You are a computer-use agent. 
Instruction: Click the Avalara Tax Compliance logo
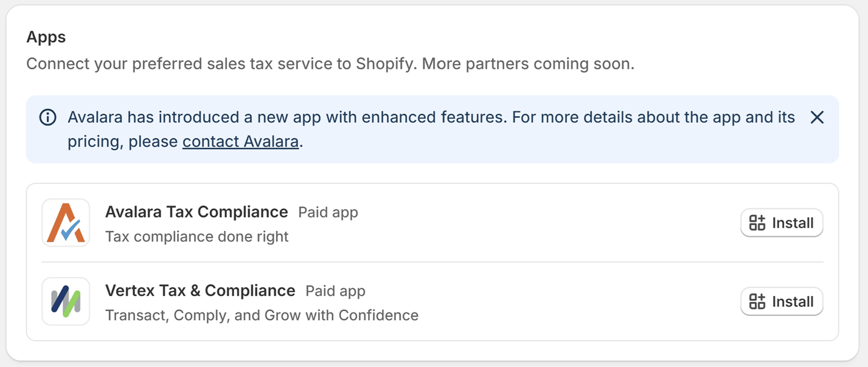(66, 223)
